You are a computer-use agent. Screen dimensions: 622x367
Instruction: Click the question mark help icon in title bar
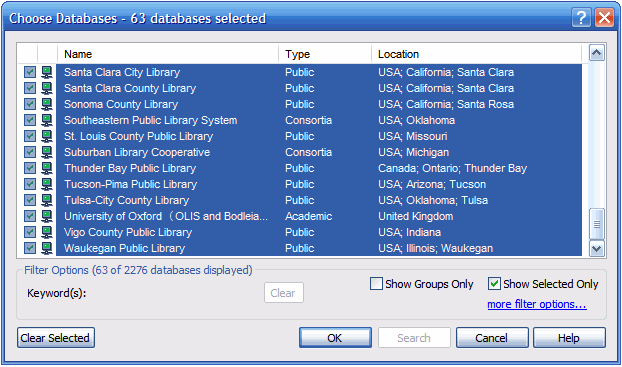pos(581,18)
